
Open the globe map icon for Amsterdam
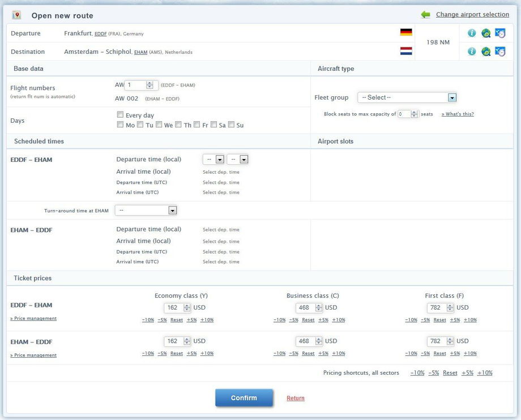pyautogui.click(x=485, y=52)
